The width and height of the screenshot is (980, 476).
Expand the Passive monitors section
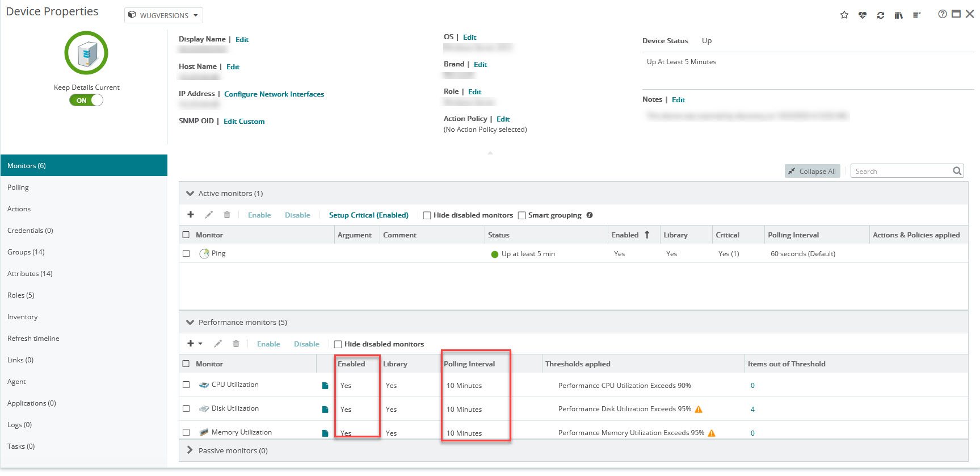pos(190,450)
